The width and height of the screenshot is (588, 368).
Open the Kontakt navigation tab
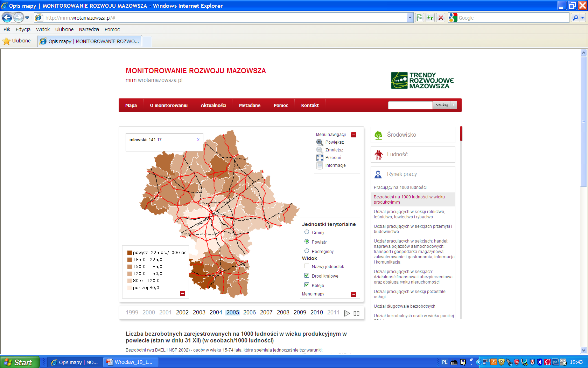310,105
